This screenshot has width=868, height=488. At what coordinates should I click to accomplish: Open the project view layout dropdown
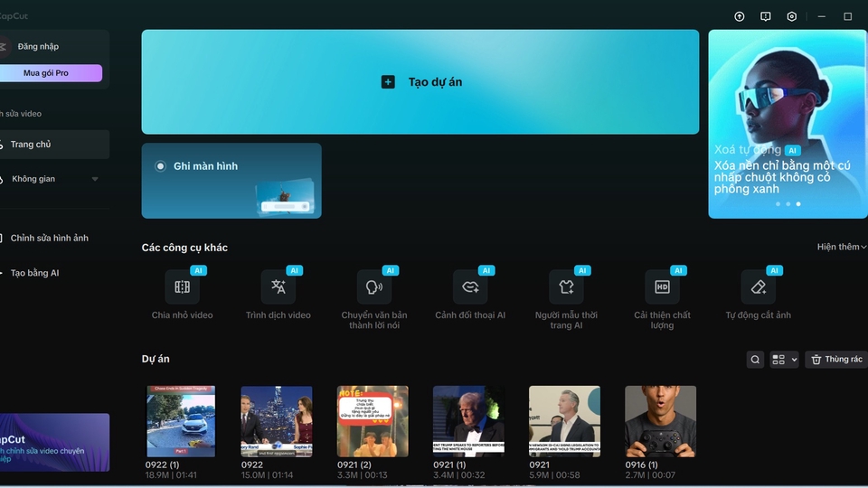(784, 360)
